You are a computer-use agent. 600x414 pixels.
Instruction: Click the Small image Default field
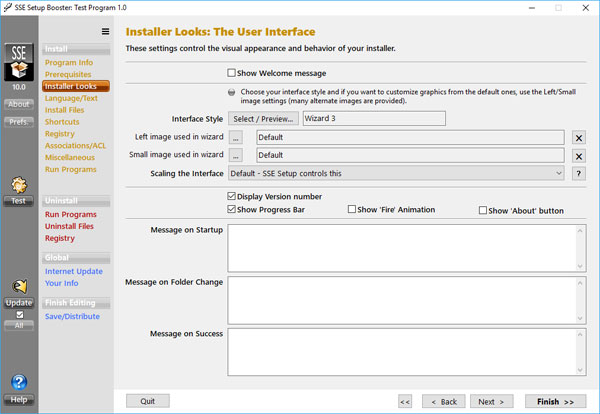(410, 155)
